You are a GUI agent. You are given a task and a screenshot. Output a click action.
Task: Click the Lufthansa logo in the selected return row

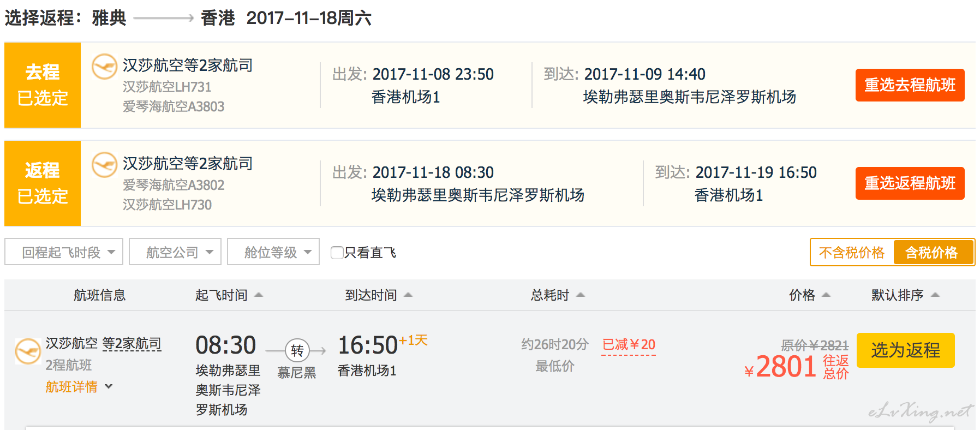pyautogui.click(x=104, y=165)
